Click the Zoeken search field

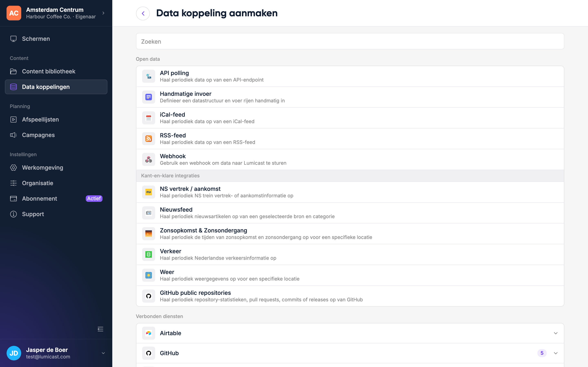pos(350,41)
